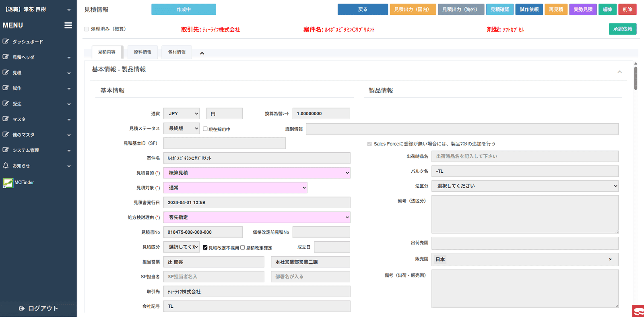
Task: Check the 見積改定確定 checkbox
Action: [243, 247]
